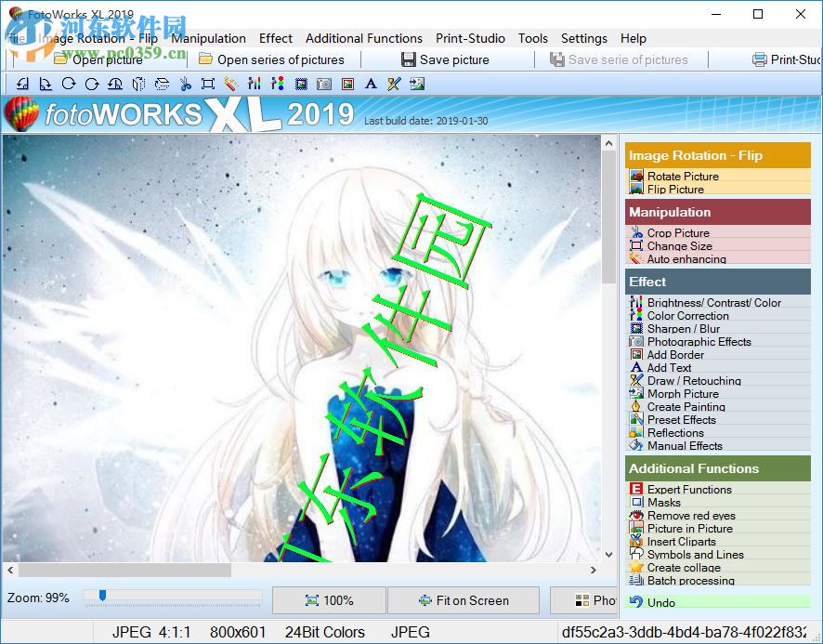This screenshot has width=823, height=644.
Task: Select the Add Text 'A' tool
Action: pos(370,84)
